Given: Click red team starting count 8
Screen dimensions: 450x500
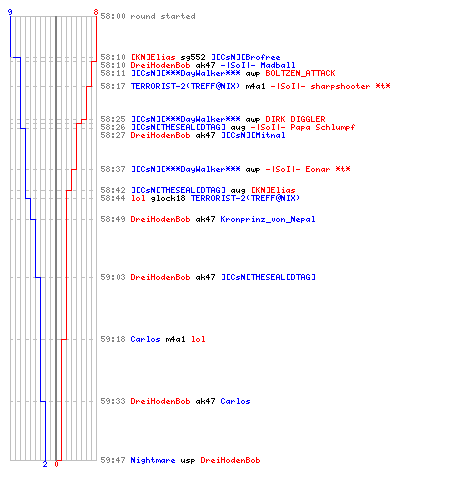Looking at the screenshot, I should pos(96,12).
